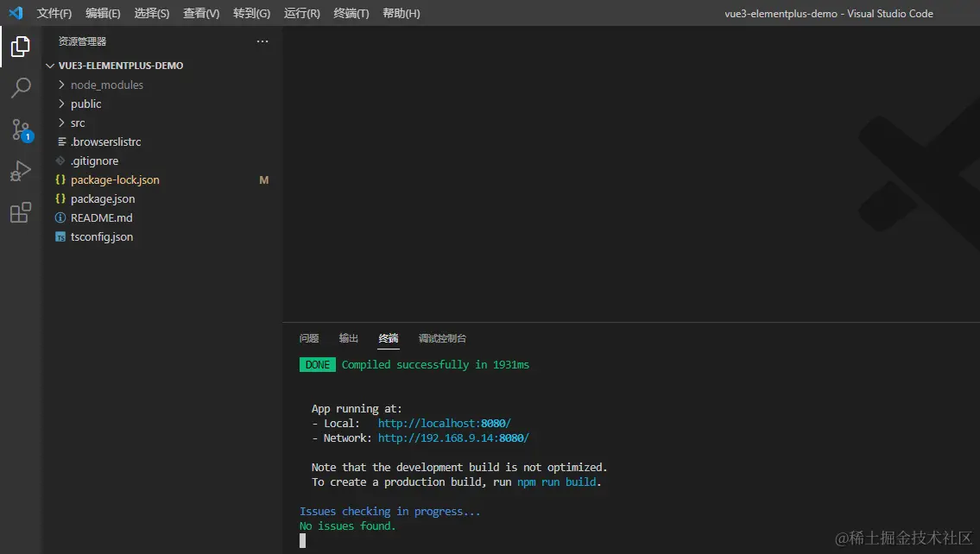
Task: Open the 运行(R) menu
Action: (302, 13)
